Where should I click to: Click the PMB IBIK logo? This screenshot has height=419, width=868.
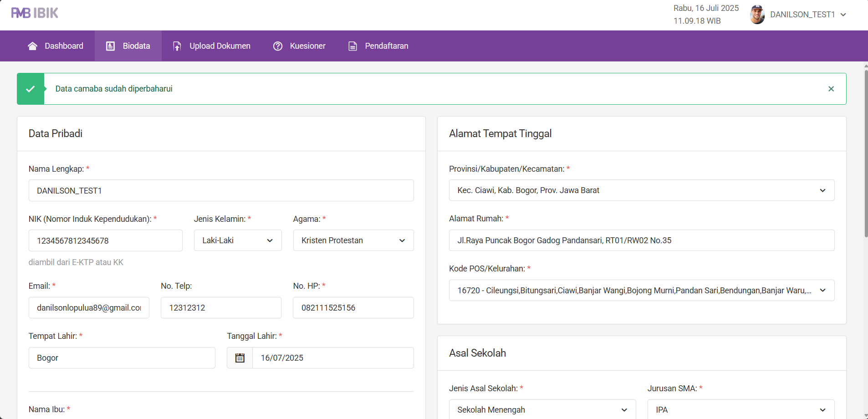[x=35, y=13]
